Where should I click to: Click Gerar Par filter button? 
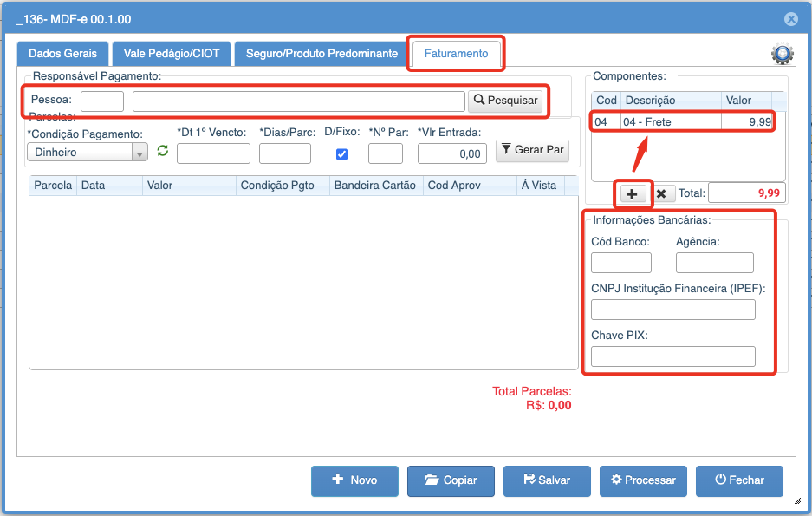point(532,150)
